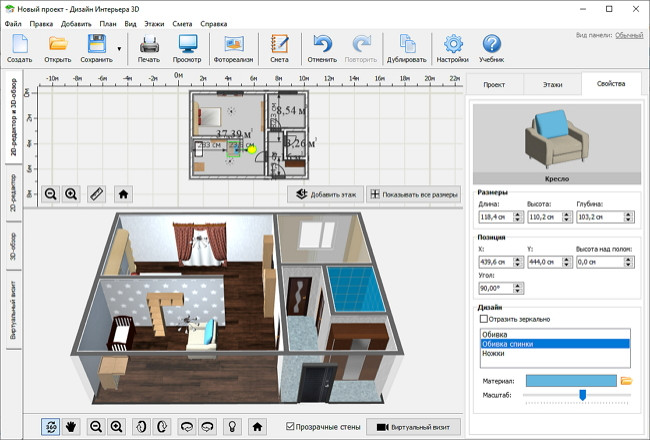The image size is (650, 440).
Task: Toggle the Прозрачные стены checkbox
Action: [290, 426]
